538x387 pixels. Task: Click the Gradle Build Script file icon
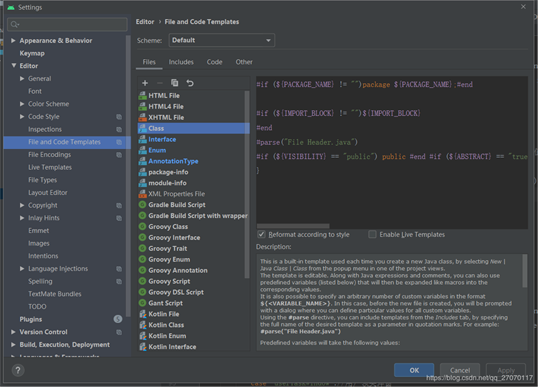[x=142, y=205]
